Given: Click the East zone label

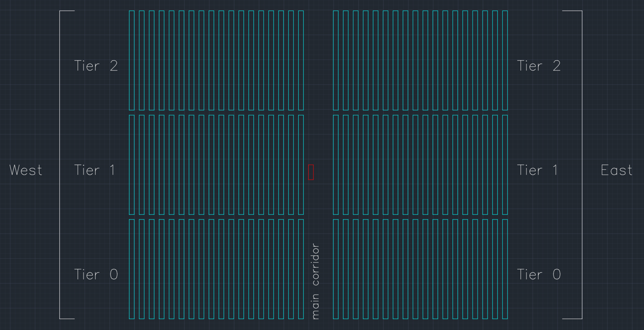Looking at the screenshot, I should pos(616,170).
